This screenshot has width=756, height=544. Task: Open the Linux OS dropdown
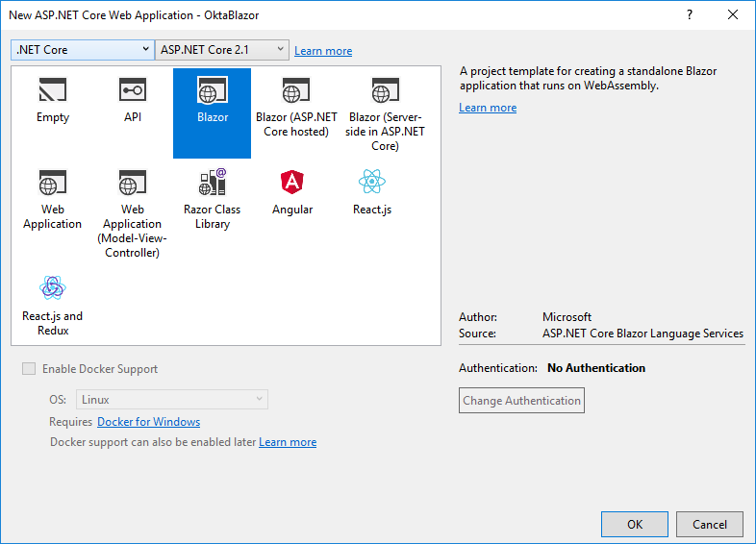pos(171,400)
